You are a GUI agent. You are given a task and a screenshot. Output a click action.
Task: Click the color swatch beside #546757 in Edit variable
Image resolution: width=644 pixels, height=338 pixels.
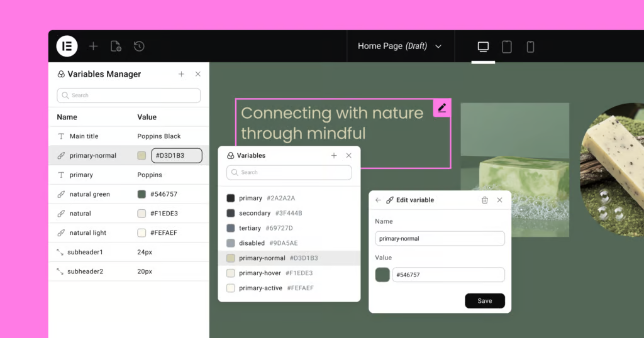(382, 275)
